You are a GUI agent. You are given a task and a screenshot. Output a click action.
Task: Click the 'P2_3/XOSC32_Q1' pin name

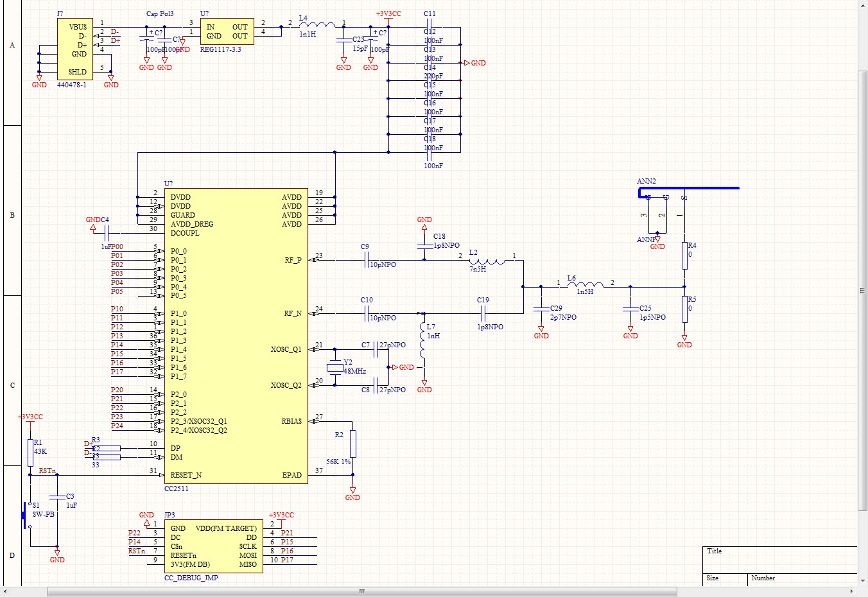coord(199,421)
